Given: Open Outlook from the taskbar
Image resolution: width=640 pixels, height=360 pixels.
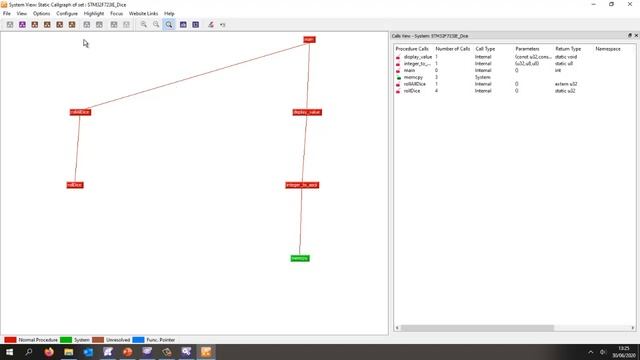Looking at the screenshot, I should pos(88,352).
